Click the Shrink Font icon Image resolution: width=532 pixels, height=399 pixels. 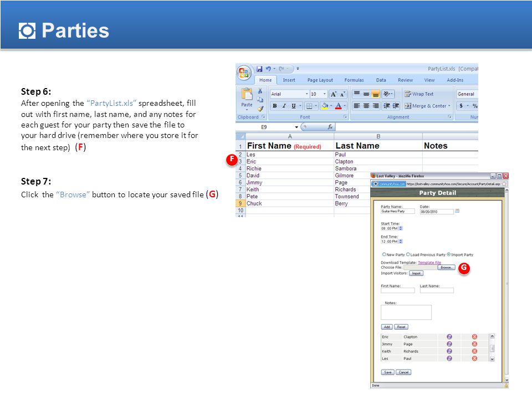342,94
